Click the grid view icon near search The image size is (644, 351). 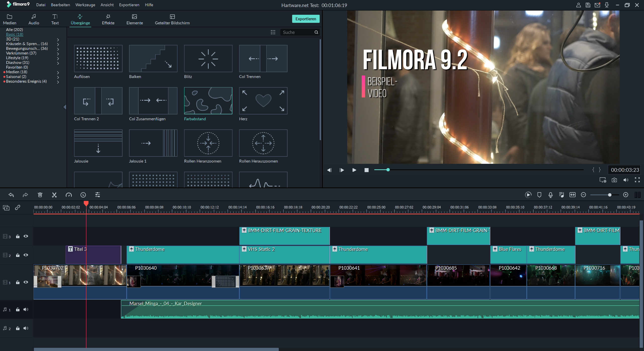273,32
